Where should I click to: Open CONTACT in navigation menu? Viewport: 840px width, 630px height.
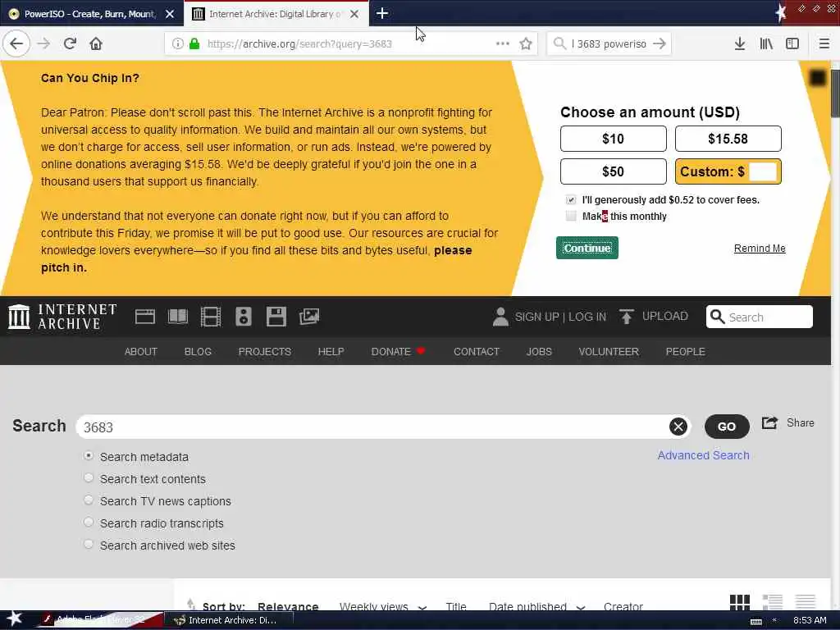[x=477, y=352]
